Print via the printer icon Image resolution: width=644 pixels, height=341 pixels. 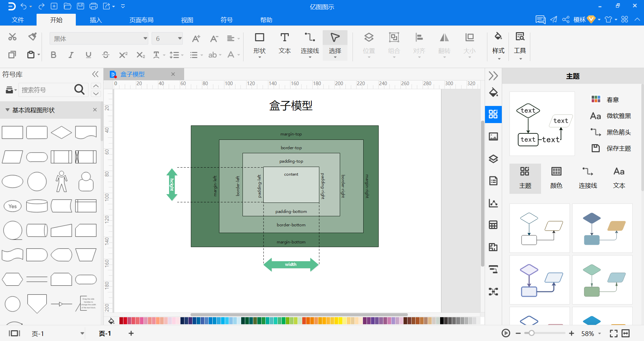94,6
